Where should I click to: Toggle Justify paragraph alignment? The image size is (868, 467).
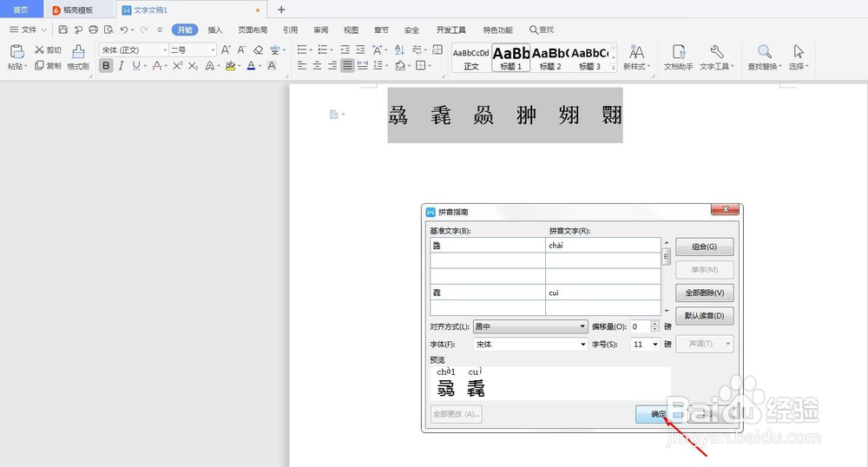(x=347, y=66)
